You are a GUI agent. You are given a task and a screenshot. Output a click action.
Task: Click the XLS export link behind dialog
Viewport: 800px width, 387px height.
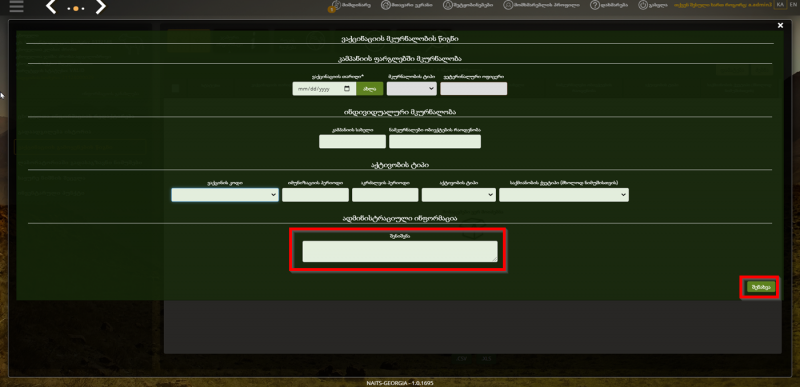pos(487,358)
